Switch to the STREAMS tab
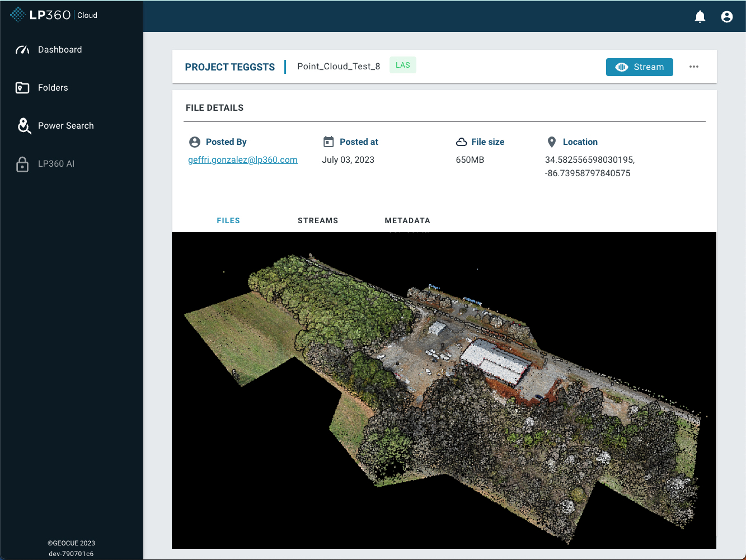The image size is (746, 560). pos(317,220)
